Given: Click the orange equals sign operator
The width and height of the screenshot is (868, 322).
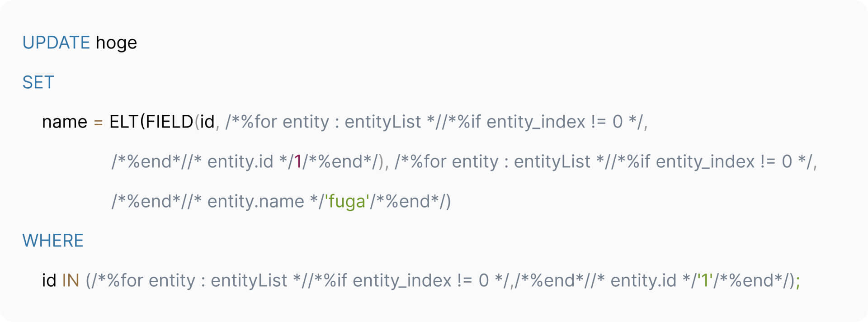Looking at the screenshot, I should pos(98,122).
